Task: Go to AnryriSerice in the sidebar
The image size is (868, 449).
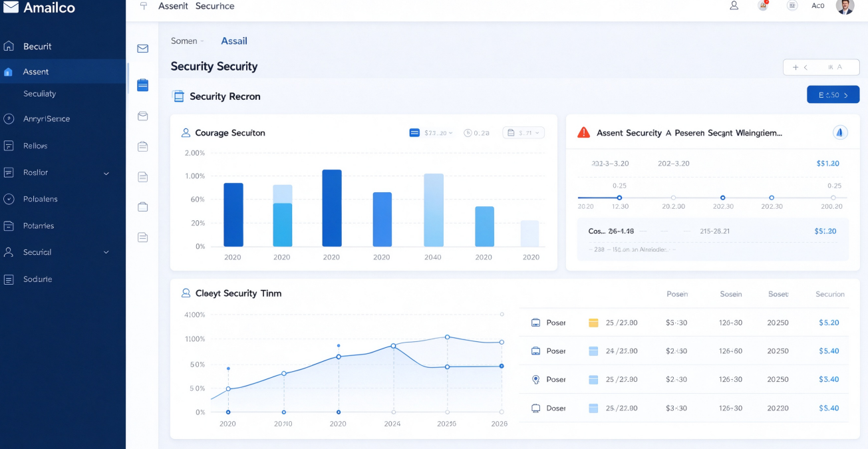Action: click(x=47, y=119)
